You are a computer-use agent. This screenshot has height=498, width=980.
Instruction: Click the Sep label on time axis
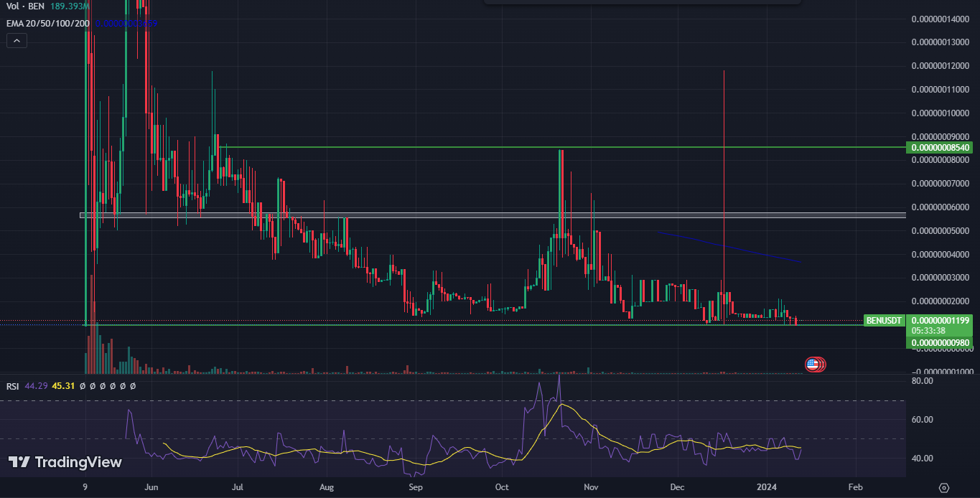coord(415,487)
